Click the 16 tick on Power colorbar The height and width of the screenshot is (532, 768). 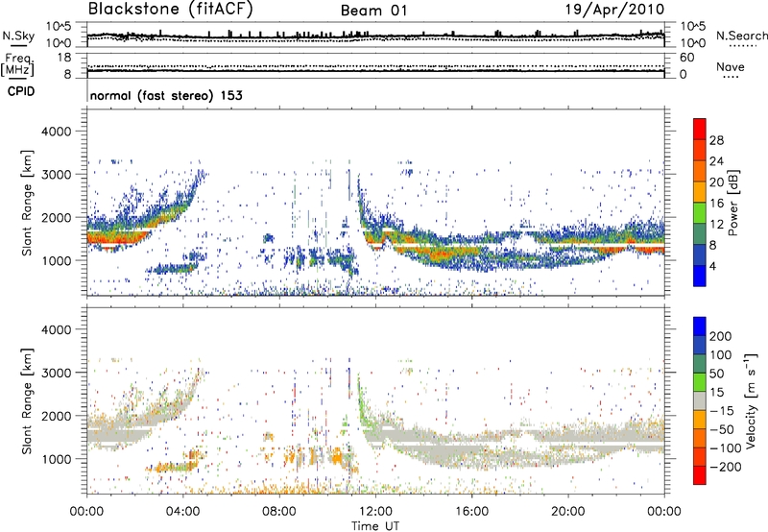click(716, 204)
